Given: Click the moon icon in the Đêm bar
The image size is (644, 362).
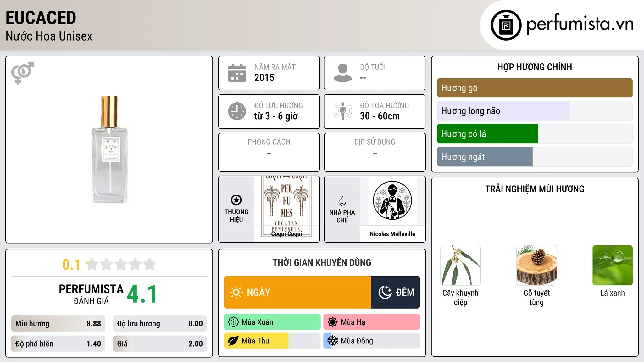Looking at the screenshot, I should [385, 292].
